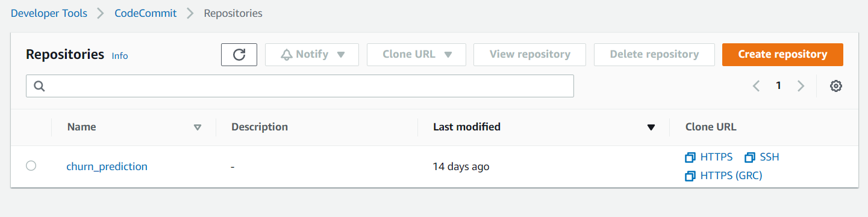Focus the repository search input field
Image resolution: width=868 pixels, height=217 pixels.
tap(300, 86)
